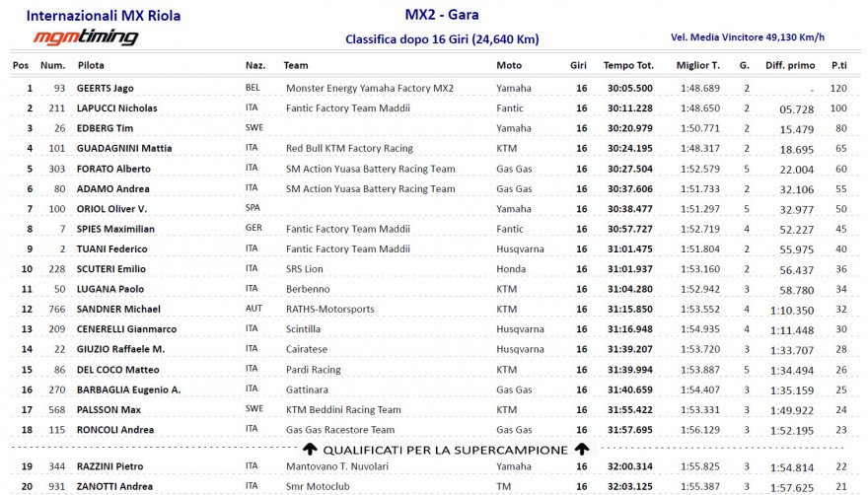This screenshot has width=868, height=495.
Task: Click the 'Moto' column header
Action: click(x=509, y=65)
